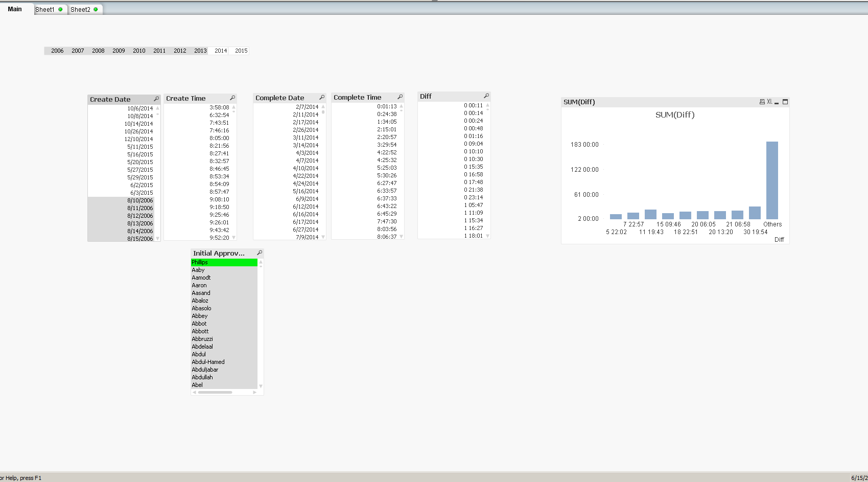Open search in Complete Time list box
This screenshot has width=868, height=482.
pos(400,97)
